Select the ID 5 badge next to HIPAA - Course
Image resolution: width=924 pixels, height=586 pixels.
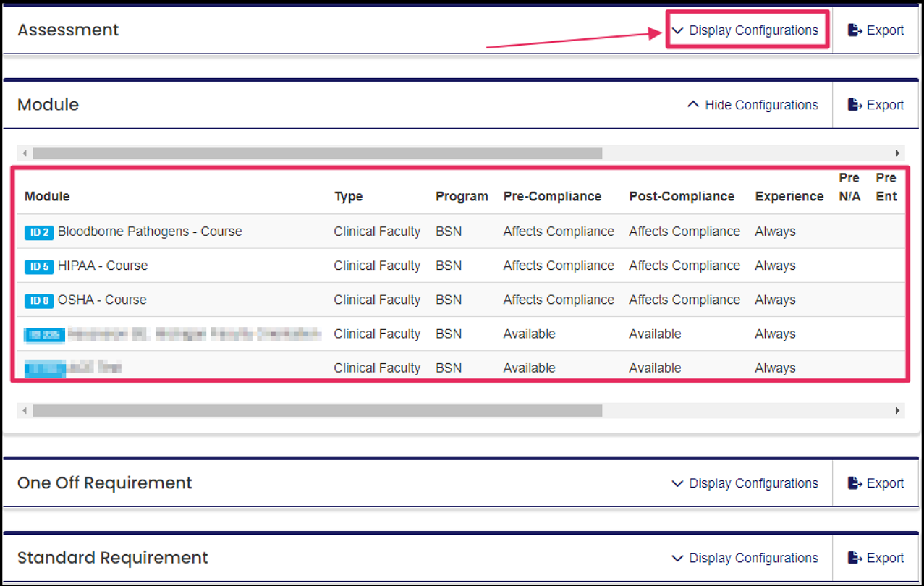coord(38,266)
